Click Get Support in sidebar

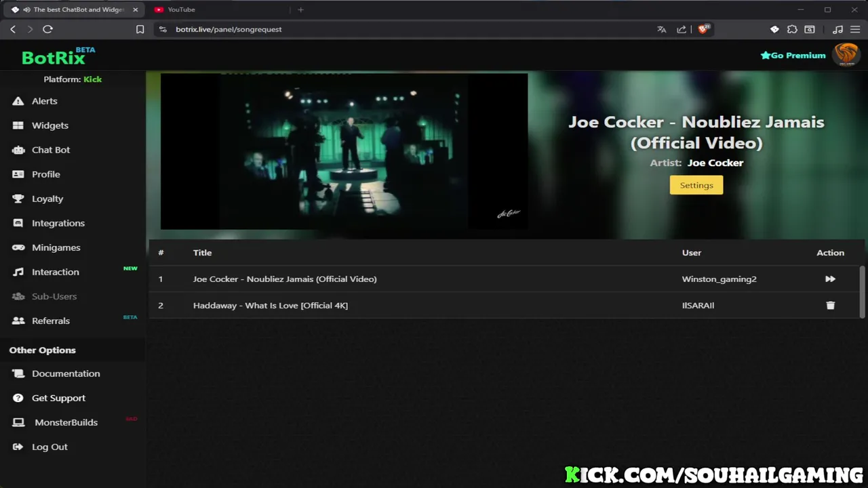pos(58,398)
